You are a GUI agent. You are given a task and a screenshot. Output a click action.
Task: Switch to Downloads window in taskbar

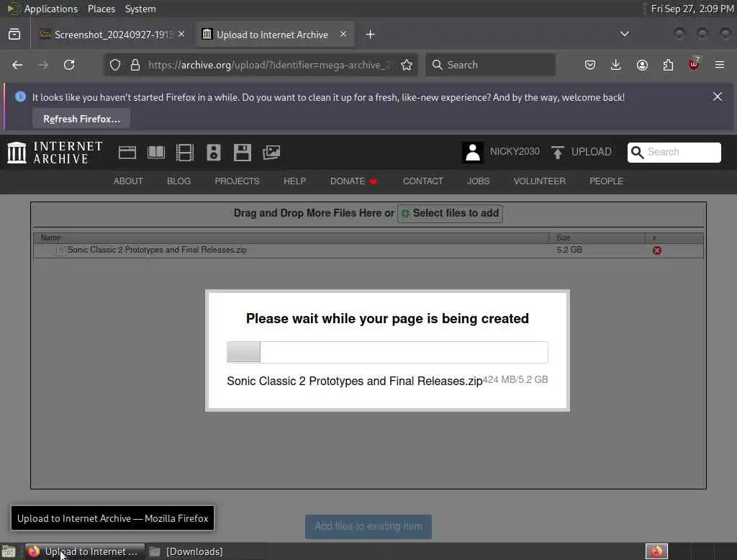186,551
